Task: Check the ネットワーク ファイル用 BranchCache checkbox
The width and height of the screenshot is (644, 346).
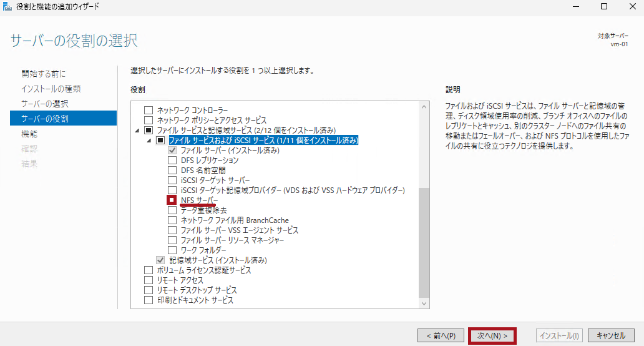Action: (x=172, y=220)
